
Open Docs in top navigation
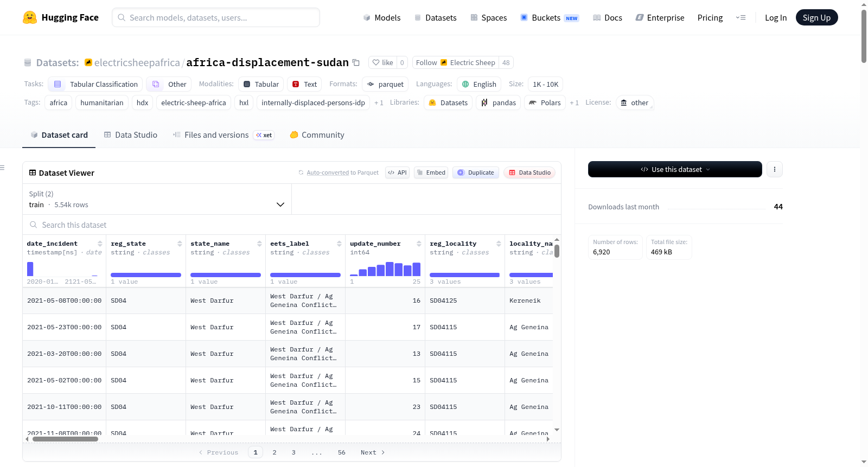(x=608, y=17)
